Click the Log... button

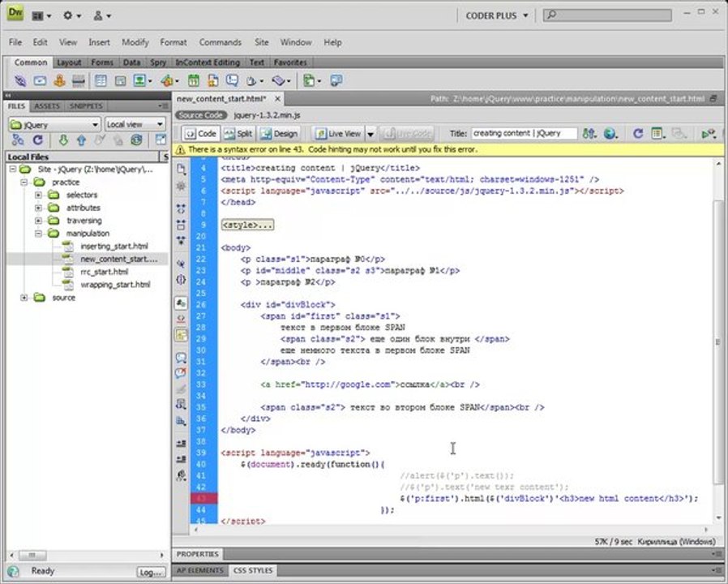(151, 573)
